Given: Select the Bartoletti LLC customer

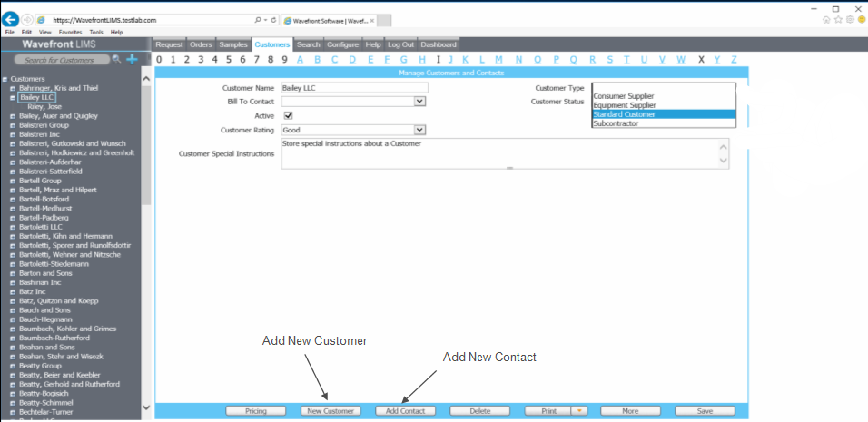Looking at the screenshot, I should [41, 227].
